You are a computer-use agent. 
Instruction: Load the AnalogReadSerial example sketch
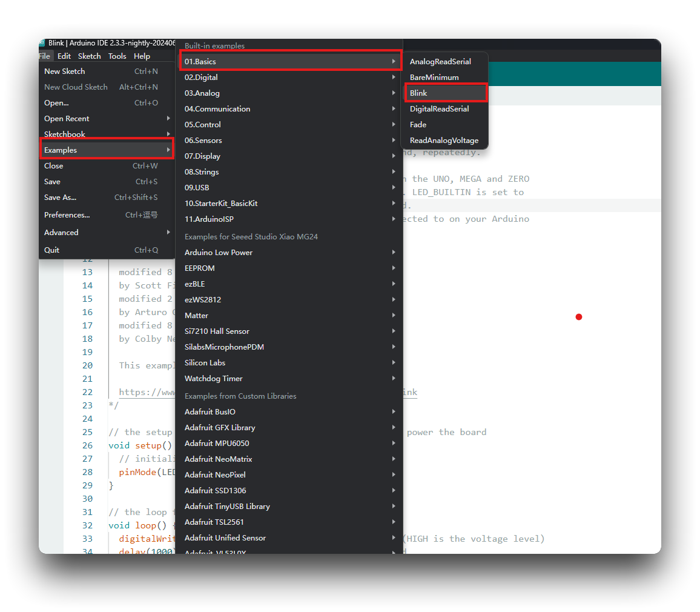(445, 62)
